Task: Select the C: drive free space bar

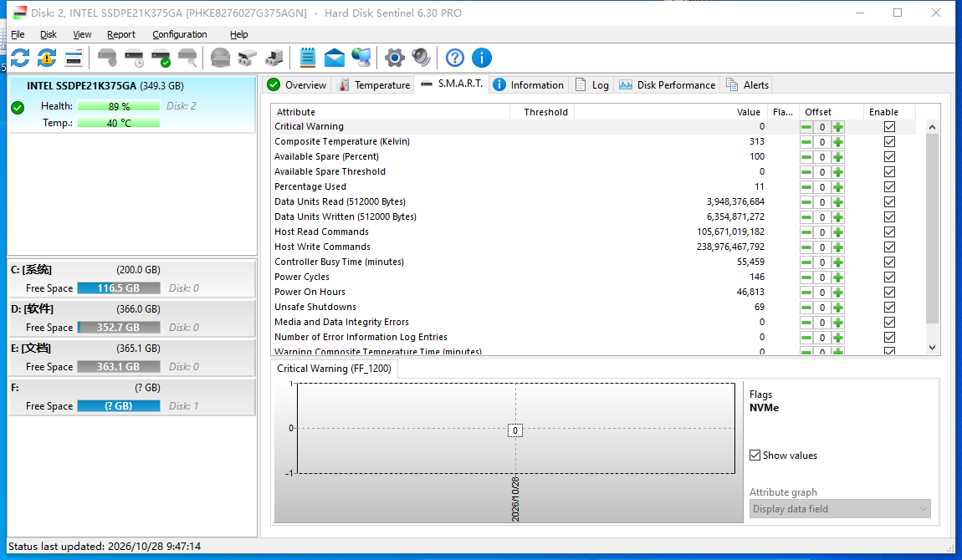Action: click(119, 288)
